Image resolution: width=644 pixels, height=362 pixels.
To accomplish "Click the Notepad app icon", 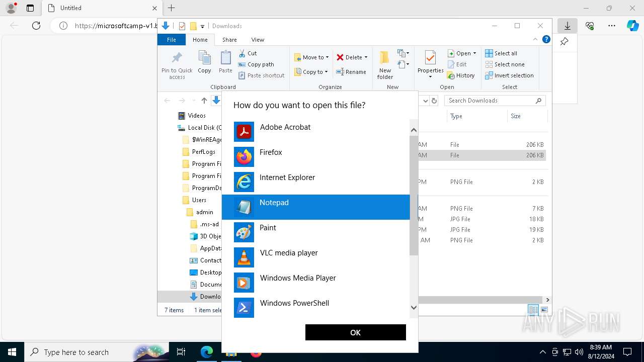I will pyautogui.click(x=244, y=207).
